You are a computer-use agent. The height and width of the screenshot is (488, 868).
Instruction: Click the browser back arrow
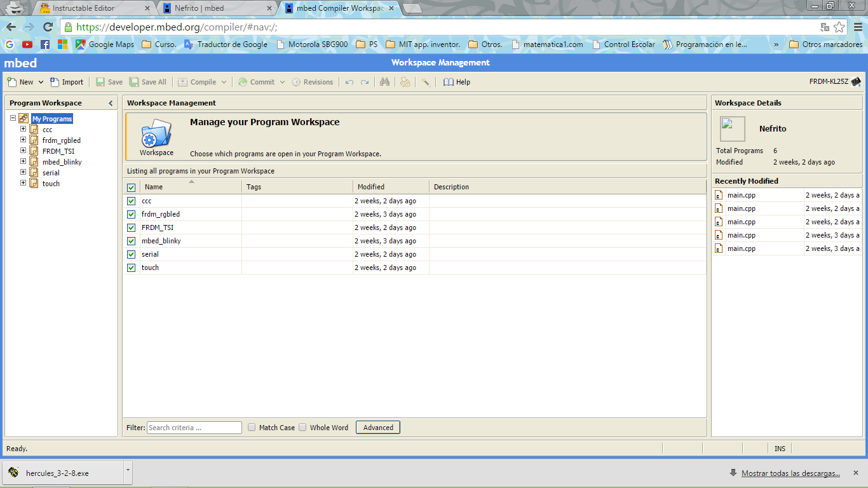click(11, 27)
